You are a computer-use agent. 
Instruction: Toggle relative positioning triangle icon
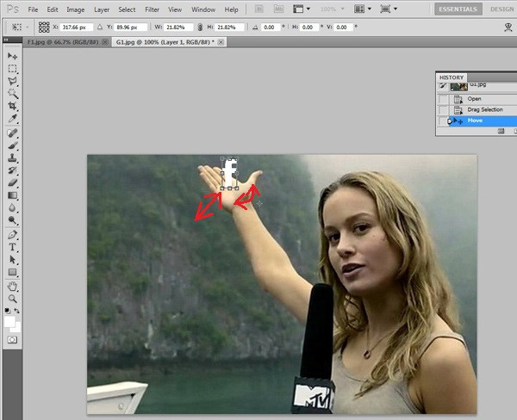100,27
